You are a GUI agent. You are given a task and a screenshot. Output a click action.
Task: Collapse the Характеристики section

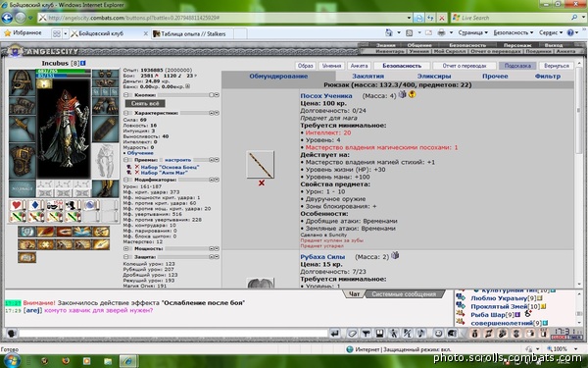click(126, 113)
